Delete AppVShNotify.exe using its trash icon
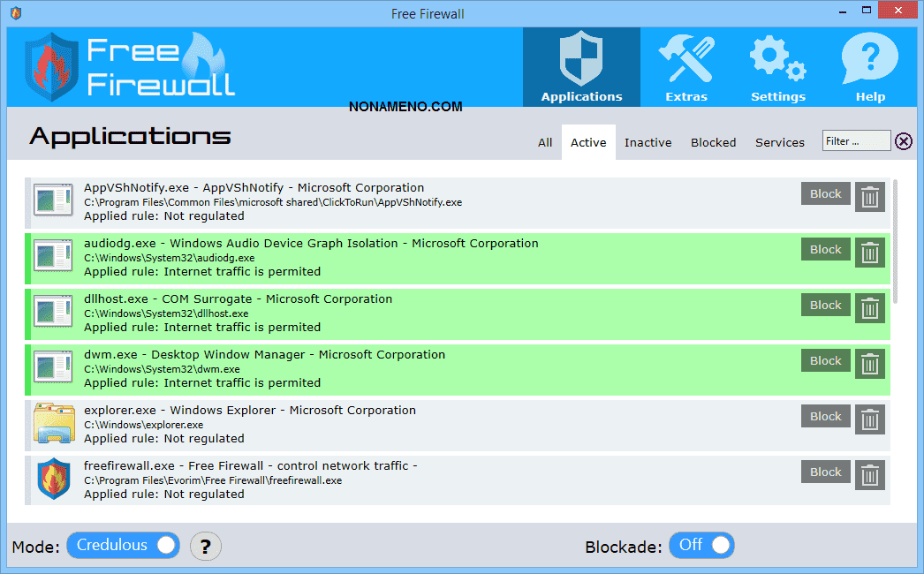The height and width of the screenshot is (574, 924). click(x=870, y=197)
